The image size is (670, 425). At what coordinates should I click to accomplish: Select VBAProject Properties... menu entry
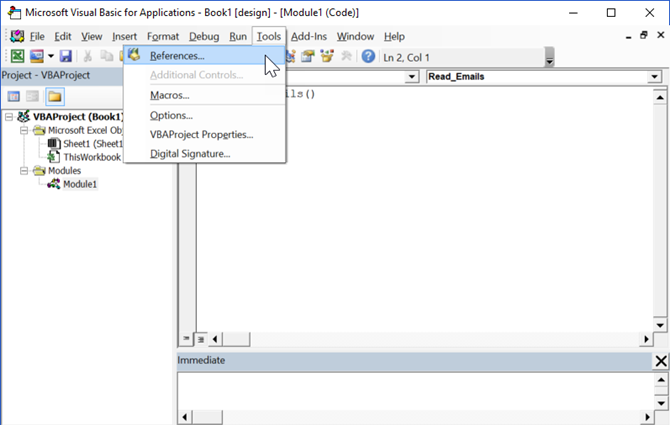pyautogui.click(x=201, y=134)
